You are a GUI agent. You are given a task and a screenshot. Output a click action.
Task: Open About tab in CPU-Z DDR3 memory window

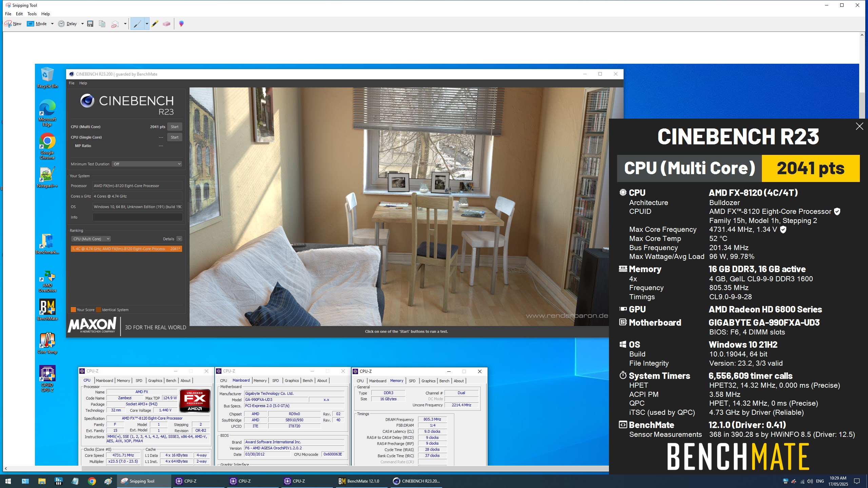click(459, 381)
